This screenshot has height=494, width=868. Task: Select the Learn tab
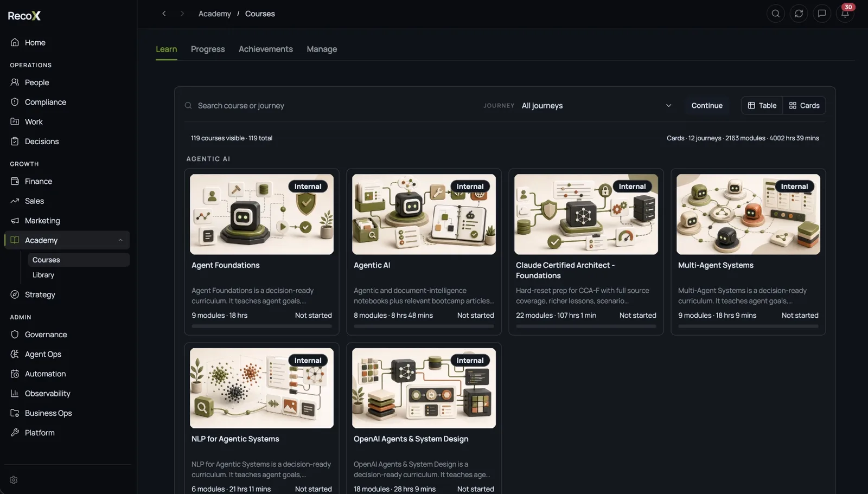click(166, 49)
